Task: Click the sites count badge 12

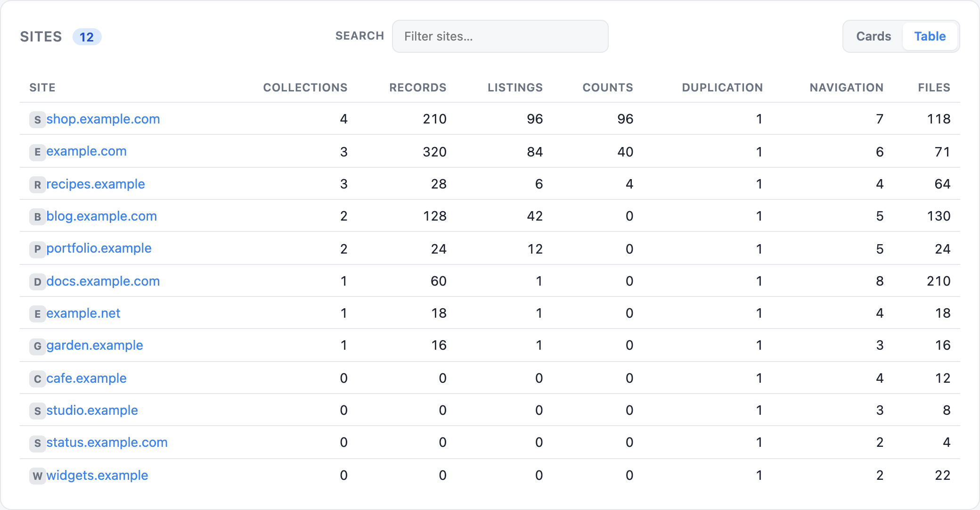Action: coord(87,37)
